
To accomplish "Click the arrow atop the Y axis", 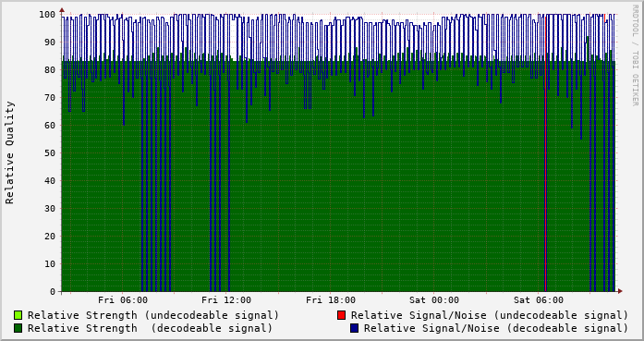I will pyautogui.click(x=62, y=10).
